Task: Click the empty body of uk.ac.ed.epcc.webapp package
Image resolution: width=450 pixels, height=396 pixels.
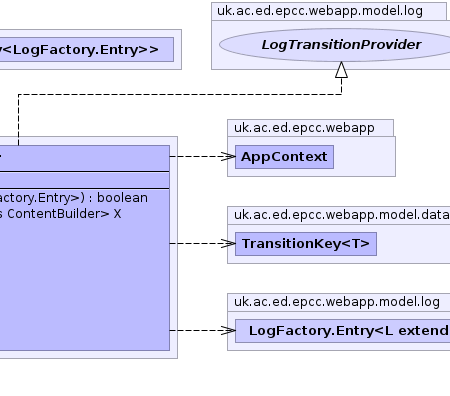Action: point(364,157)
